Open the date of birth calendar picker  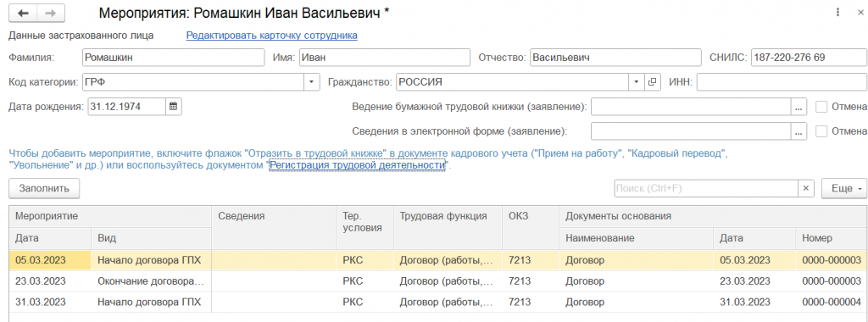pyautogui.click(x=173, y=107)
